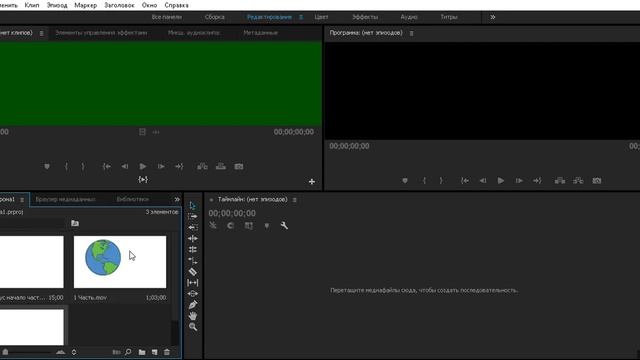Show hidden workspaces overflow chevron
Screen dimensions: 640x360
tap(493, 17)
